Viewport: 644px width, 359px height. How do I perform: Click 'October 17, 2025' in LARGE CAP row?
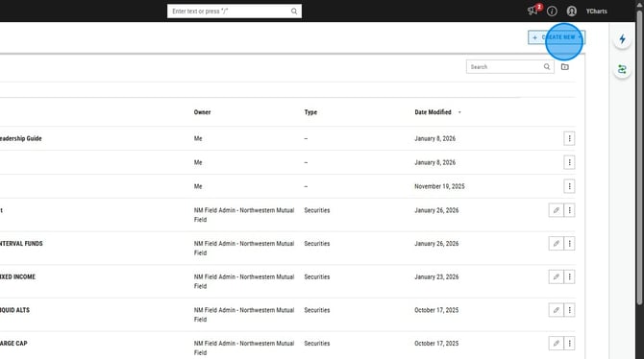click(436, 343)
